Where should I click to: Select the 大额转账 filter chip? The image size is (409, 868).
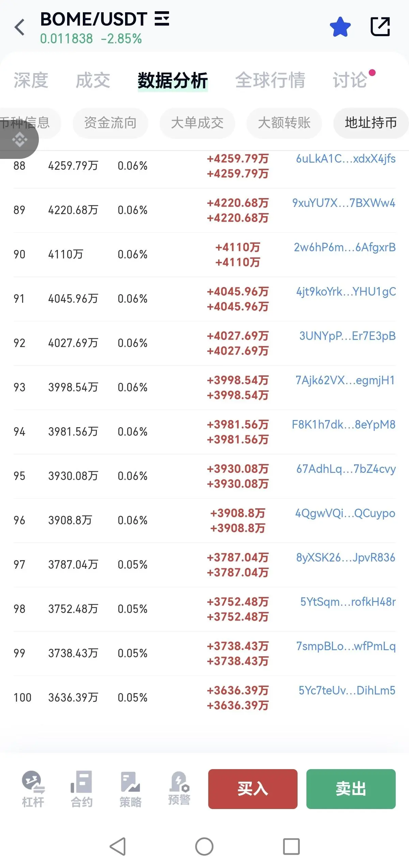coord(284,123)
